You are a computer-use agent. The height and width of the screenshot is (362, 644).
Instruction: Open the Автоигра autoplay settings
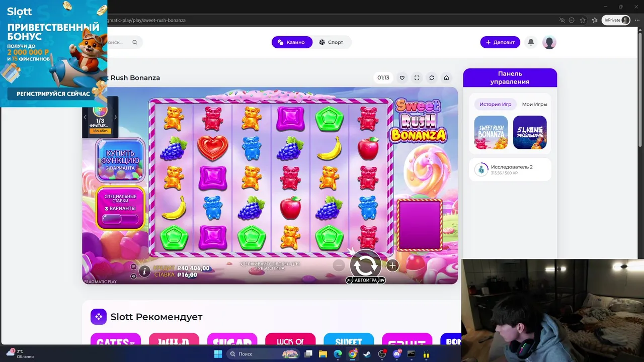point(366,280)
